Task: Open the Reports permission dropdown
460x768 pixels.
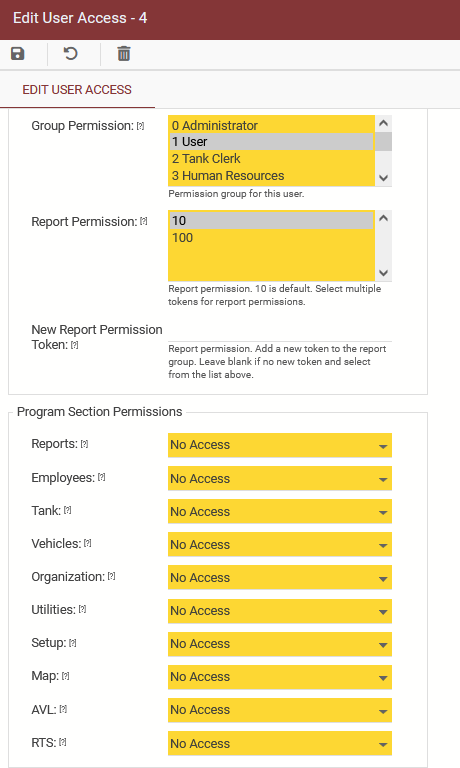Action: pyautogui.click(x=280, y=445)
